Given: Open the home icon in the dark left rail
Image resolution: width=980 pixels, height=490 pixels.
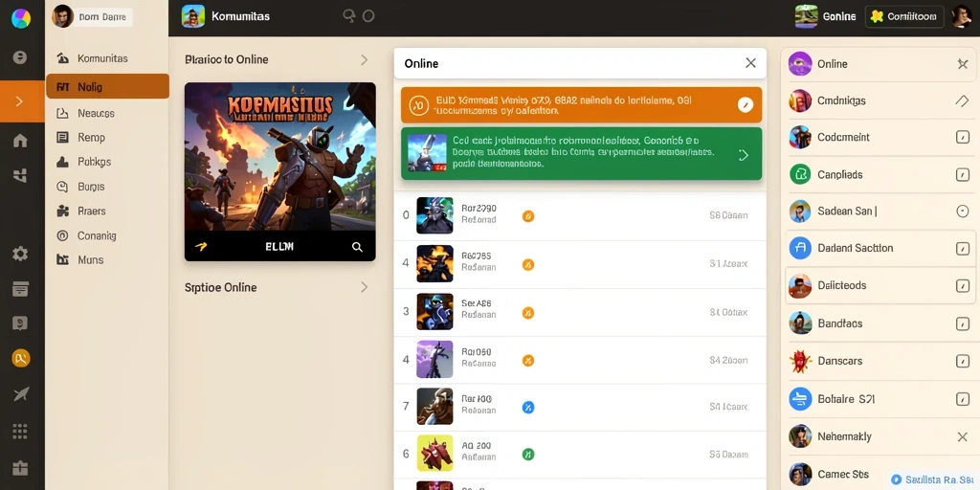Looking at the screenshot, I should tap(20, 140).
